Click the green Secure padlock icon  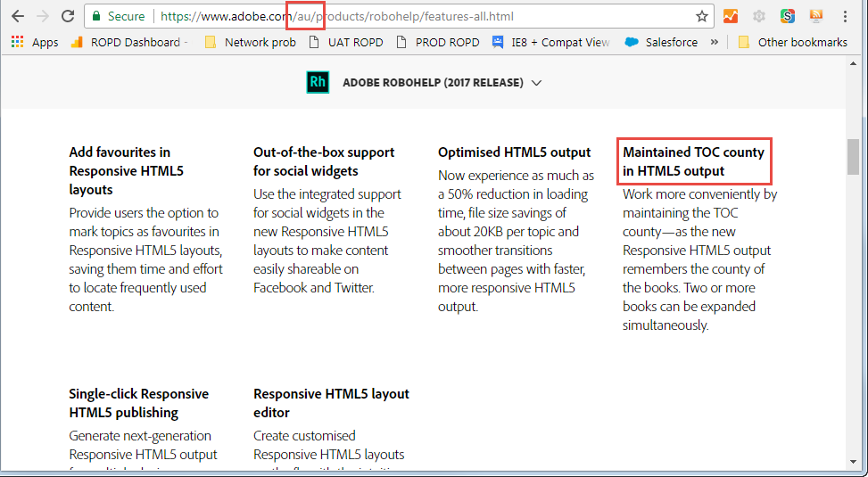point(96,16)
